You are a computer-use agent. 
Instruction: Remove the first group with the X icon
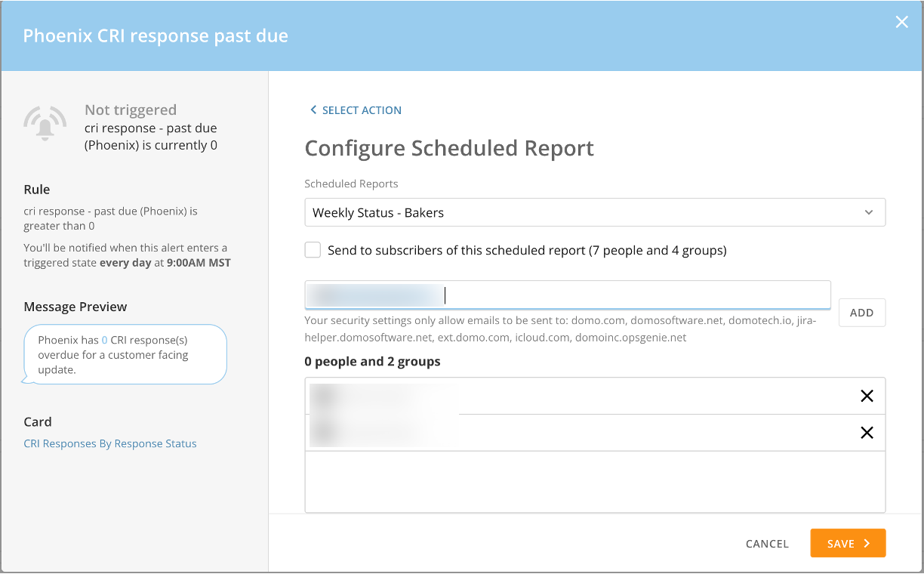(x=867, y=395)
